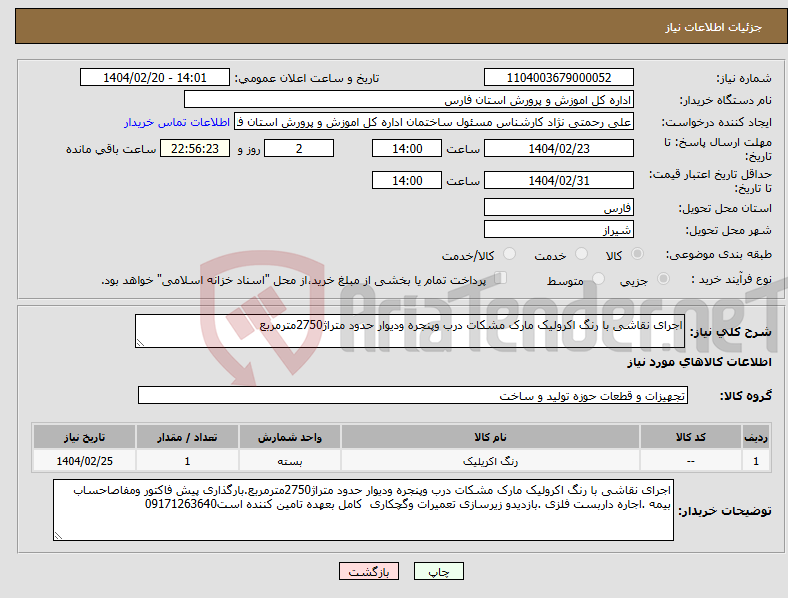Click the resize handle of description textarea
This screenshot has width=788, height=598.
point(140,343)
